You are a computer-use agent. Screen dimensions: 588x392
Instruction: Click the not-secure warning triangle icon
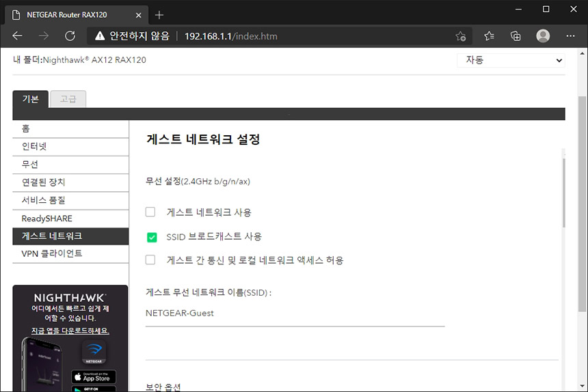100,36
